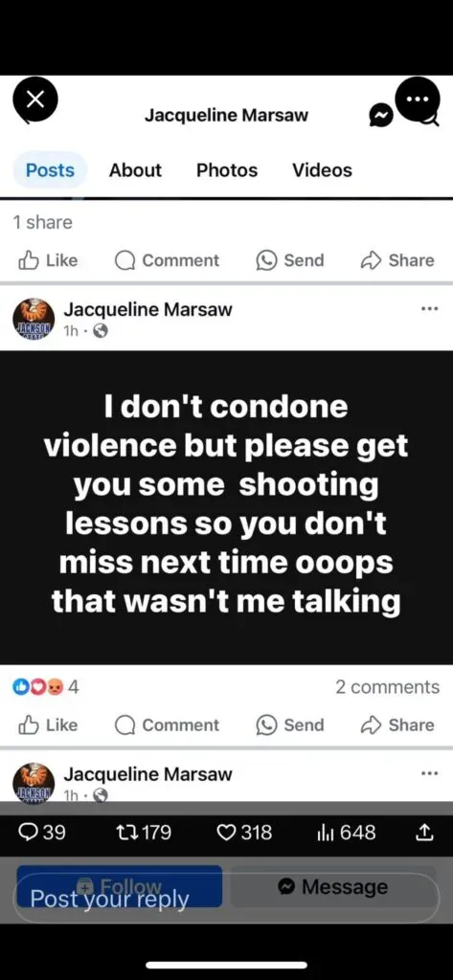453x980 pixels.
Task: Open reactions count showing 4
Action: click(46, 687)
